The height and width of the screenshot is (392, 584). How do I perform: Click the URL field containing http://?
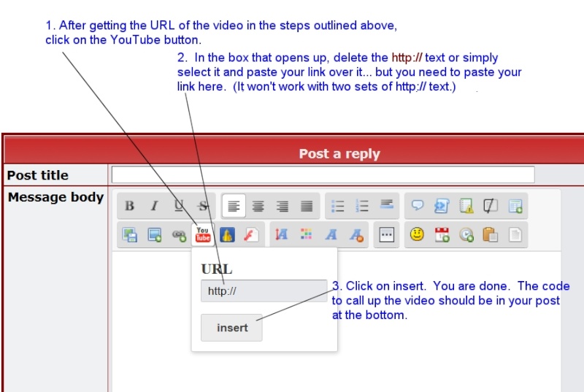click(x=264, y=291)
